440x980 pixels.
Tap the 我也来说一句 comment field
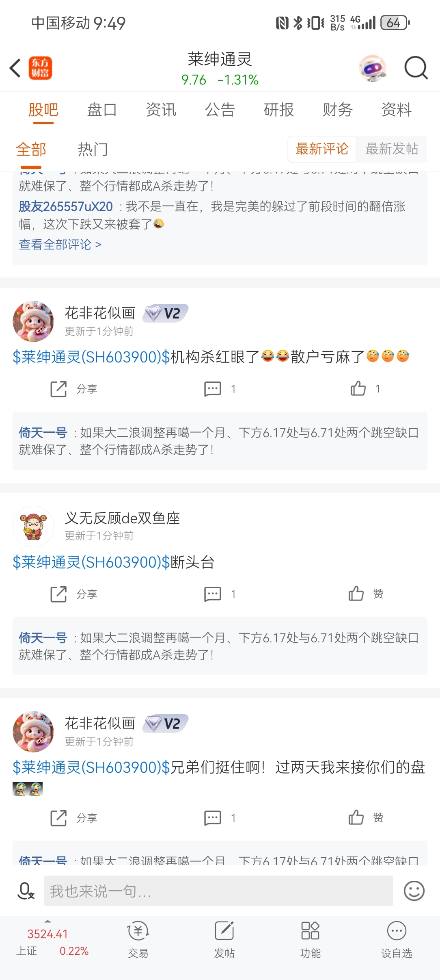[219, 891]
